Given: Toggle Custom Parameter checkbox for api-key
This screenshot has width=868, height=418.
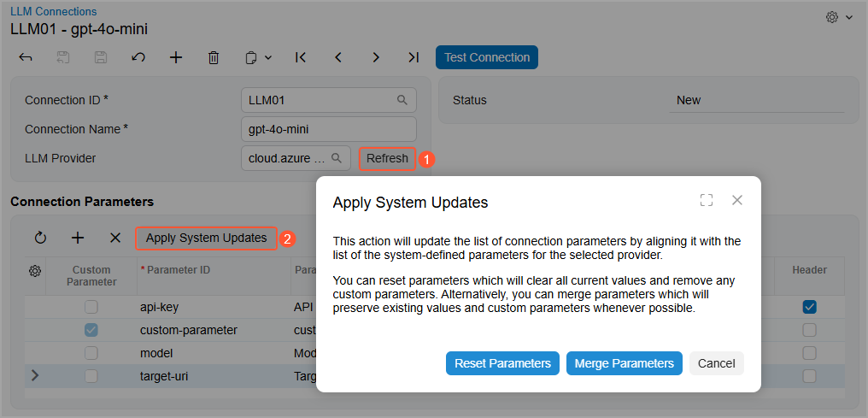Looking at the screenshot, I should pos(91,307).
